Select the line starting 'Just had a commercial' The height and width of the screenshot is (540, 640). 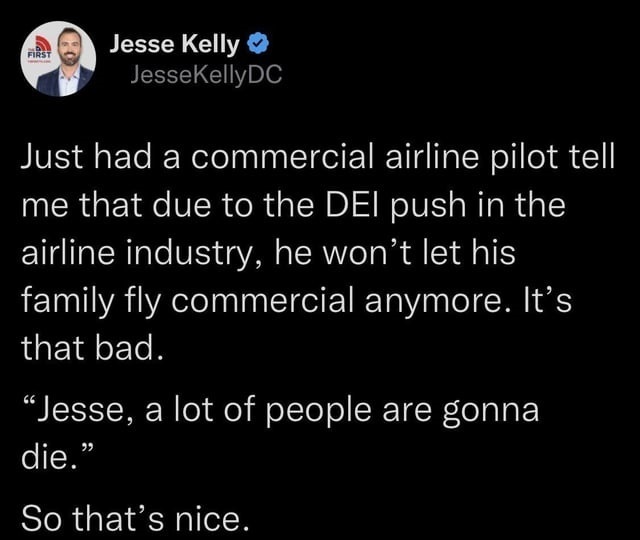318,158
